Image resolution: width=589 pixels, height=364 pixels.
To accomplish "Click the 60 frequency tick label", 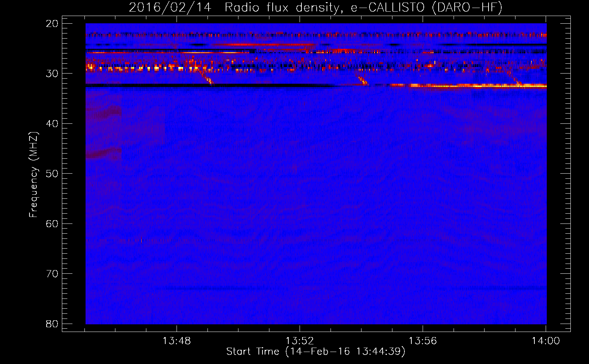I will click(52, 223).
